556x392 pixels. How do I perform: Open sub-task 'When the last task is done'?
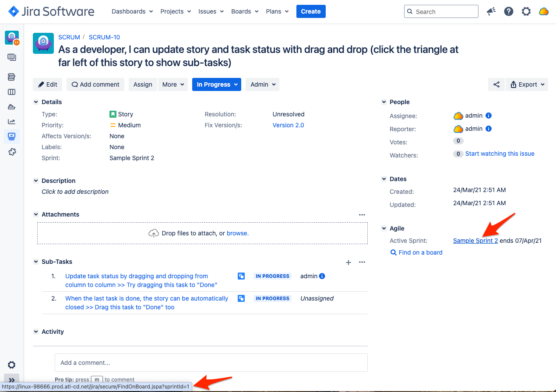click(147, 303)
